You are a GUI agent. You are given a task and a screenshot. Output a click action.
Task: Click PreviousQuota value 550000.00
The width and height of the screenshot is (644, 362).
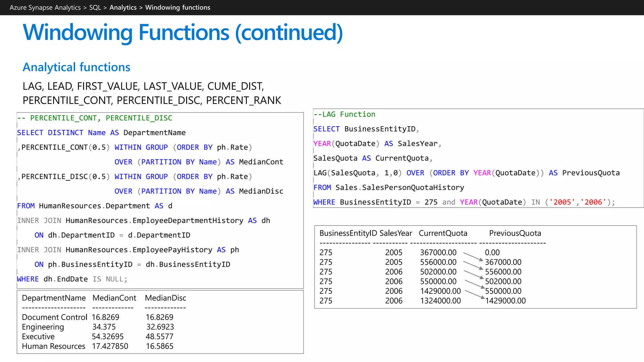(x=503, y=291)
